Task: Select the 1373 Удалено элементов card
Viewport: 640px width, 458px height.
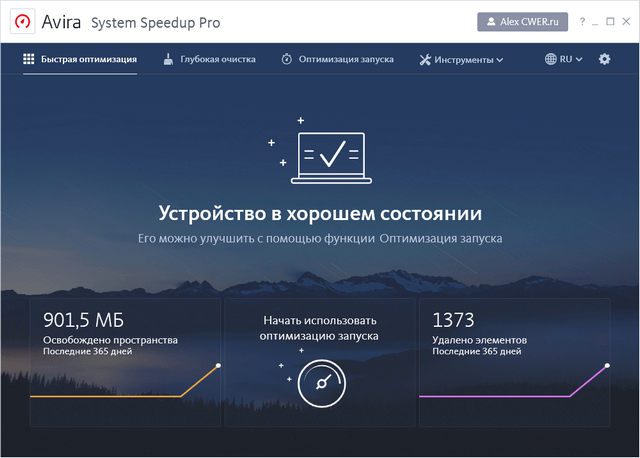Action: [x=514, y=362]
